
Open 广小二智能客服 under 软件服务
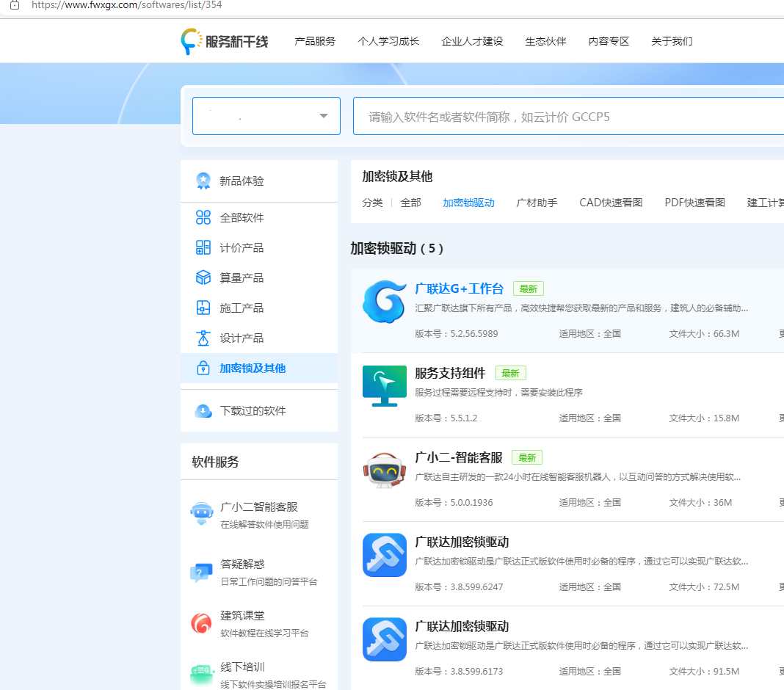259,507
